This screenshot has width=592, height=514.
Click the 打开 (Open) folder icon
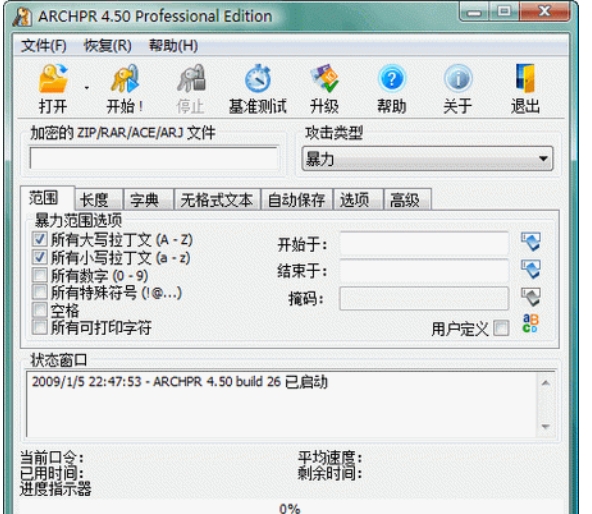coord(53,79)
